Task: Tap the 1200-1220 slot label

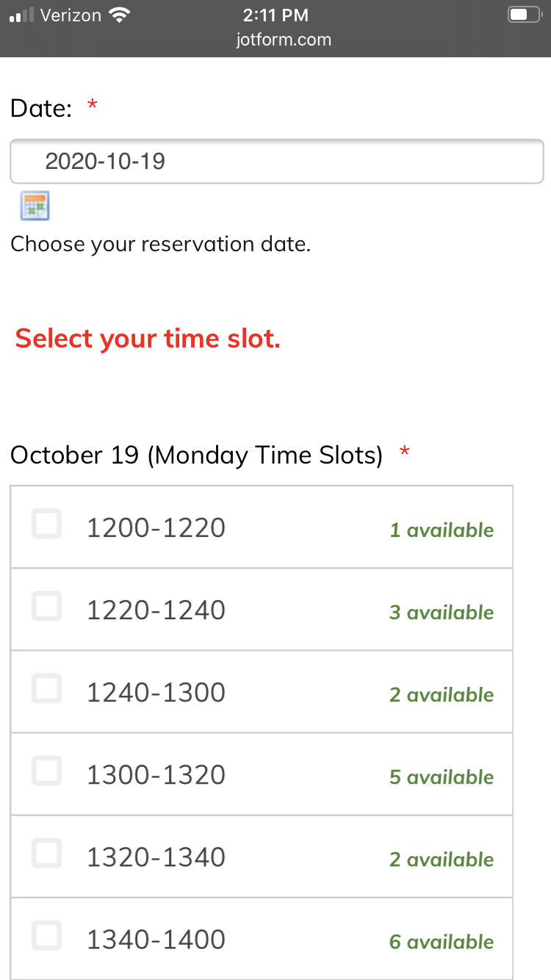Action: coord(156,527)
